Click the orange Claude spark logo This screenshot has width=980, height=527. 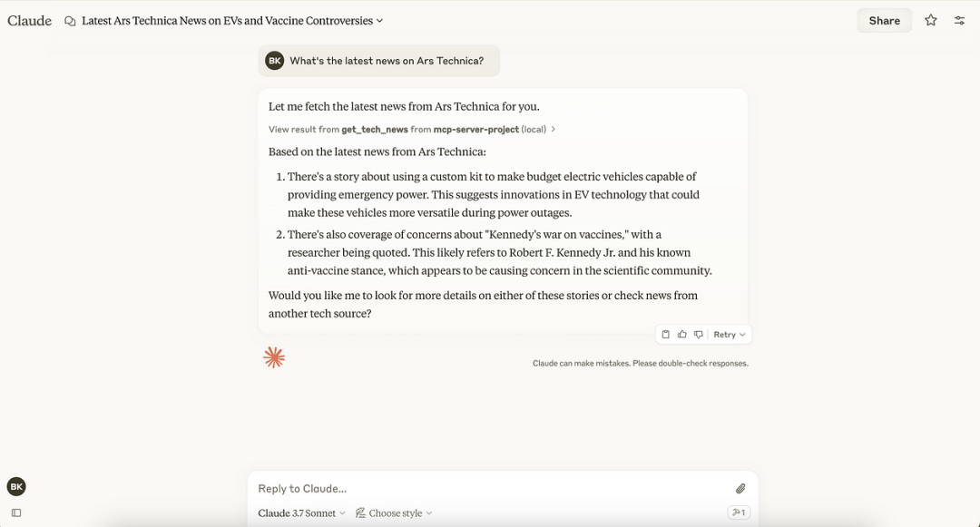[274, 357]
